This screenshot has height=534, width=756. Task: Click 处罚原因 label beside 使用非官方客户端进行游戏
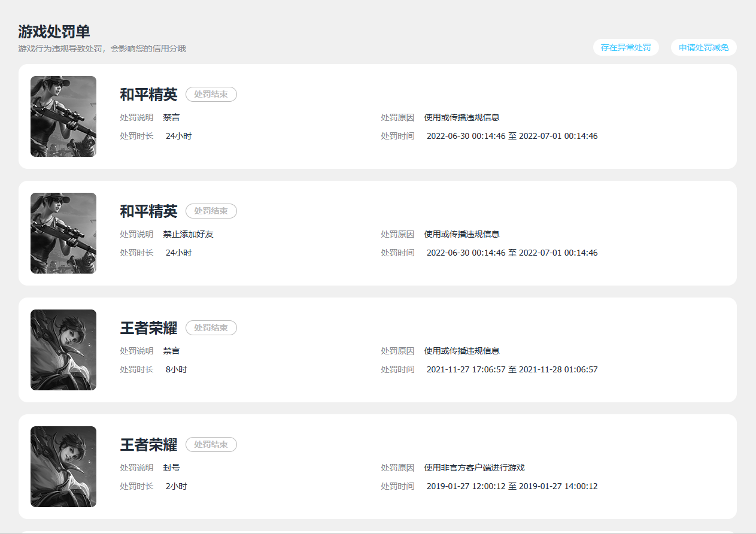[398, 468]
